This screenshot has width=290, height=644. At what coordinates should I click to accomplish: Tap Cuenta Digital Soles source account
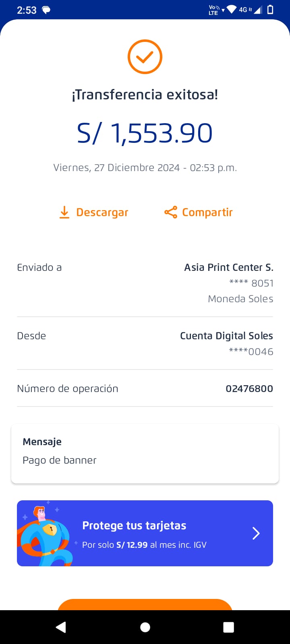click(226, 336)
